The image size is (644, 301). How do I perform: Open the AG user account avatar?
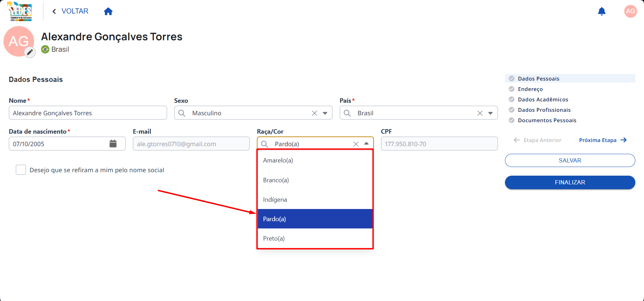(x=630, y=11)
